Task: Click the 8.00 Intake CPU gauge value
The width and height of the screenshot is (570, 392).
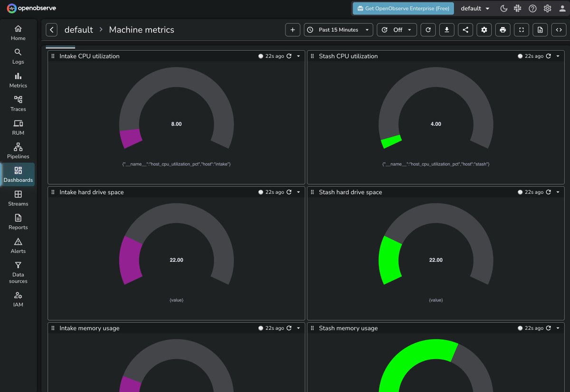Action: [x=176, y=124]
